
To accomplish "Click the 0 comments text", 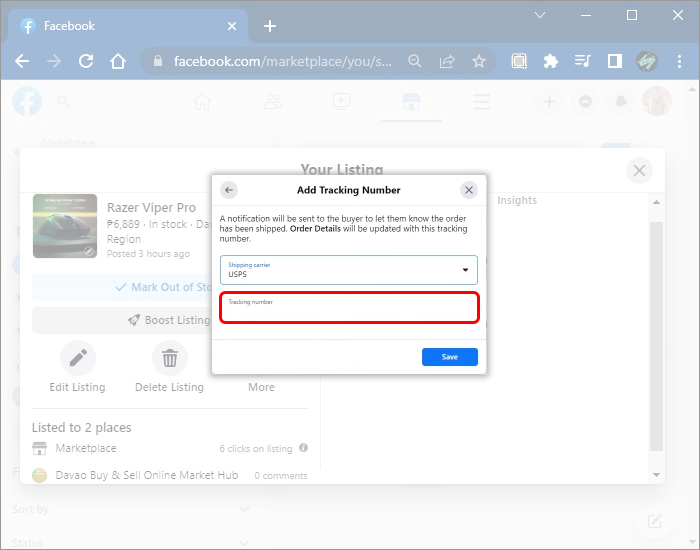I will point(281,475).
